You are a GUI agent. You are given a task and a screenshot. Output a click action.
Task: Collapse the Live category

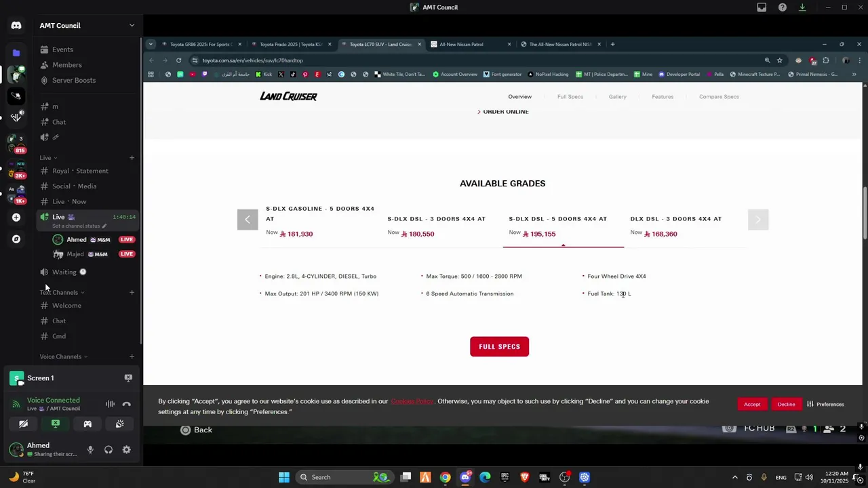(48, 158)
